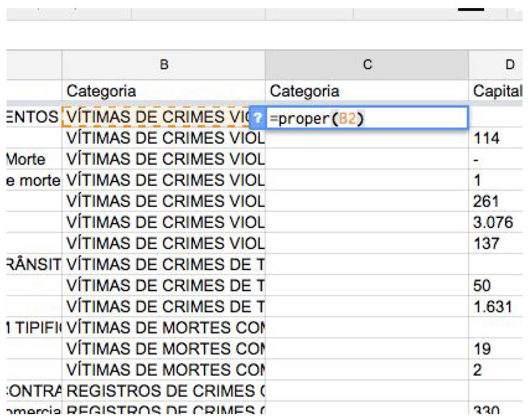Viewport: 528px width, 420px height.
Task: Select the cell showing 1.631
Action: click(x=498, y=307)
